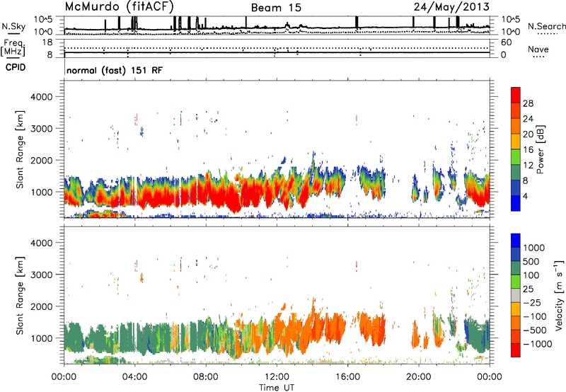This screenshot has width=566, height=392.
Task: Click the '08:00' time axis label
Action: [206, 377]
